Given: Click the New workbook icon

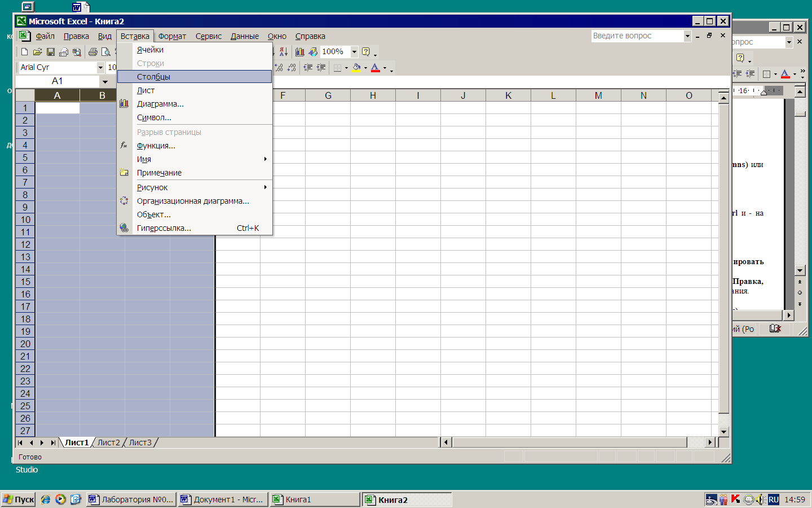Looking at the screenshot, I should pos(24,52).
